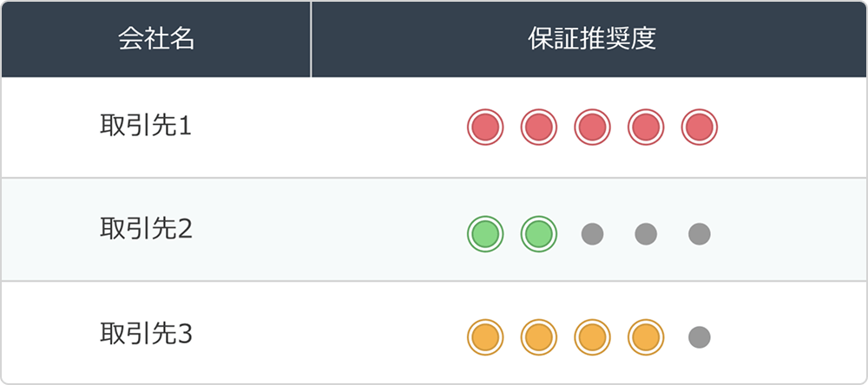Click the 会社名 column header

coord(156,40)
